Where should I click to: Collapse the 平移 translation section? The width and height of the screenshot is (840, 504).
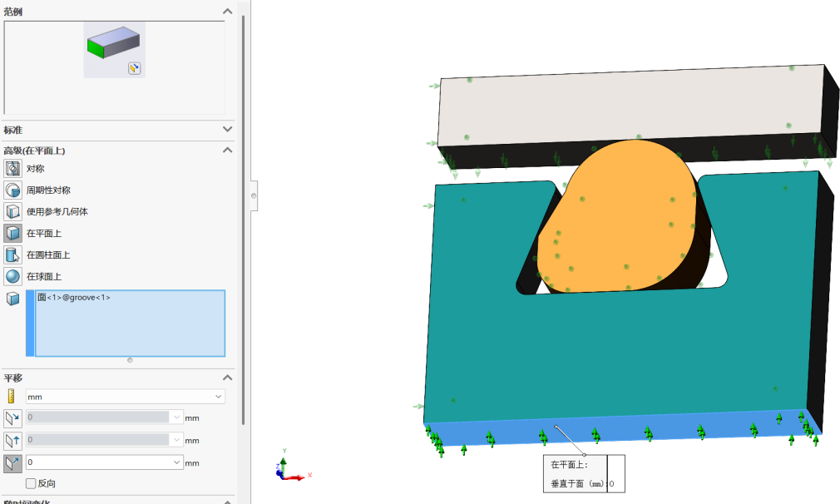(228, 378)
